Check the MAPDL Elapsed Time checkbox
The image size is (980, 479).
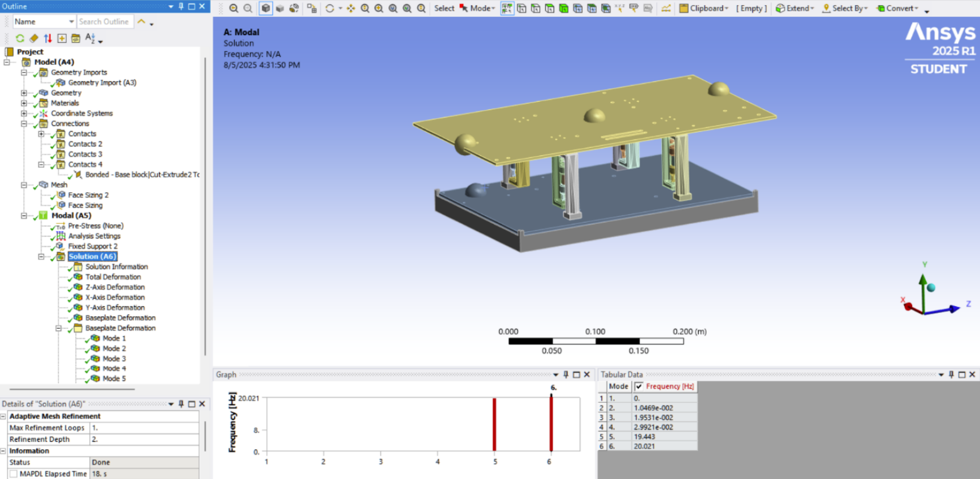tap(13, 474)
